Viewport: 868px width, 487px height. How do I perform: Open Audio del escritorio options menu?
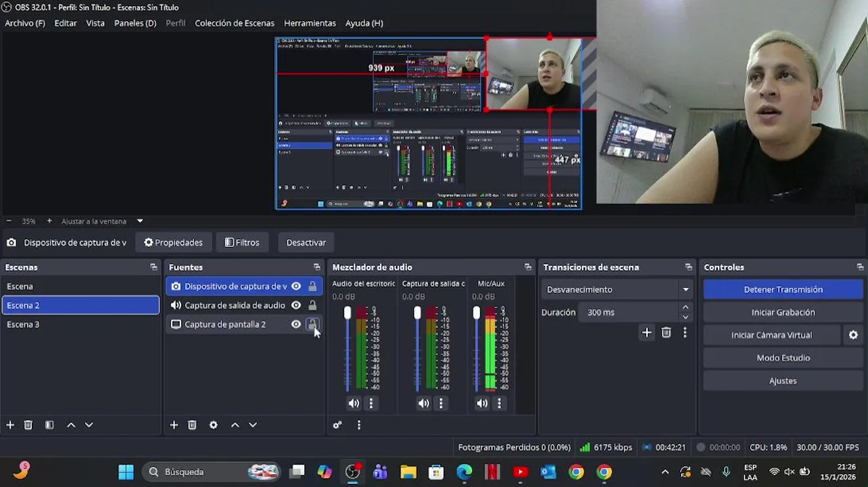click(x=371, y=403)
